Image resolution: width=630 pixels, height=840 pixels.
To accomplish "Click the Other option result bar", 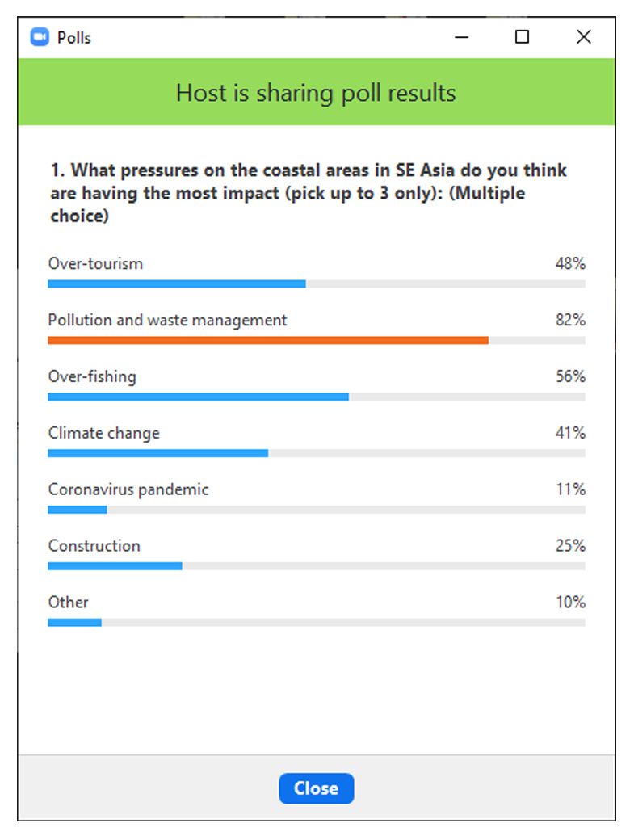I will click(74, 623).
